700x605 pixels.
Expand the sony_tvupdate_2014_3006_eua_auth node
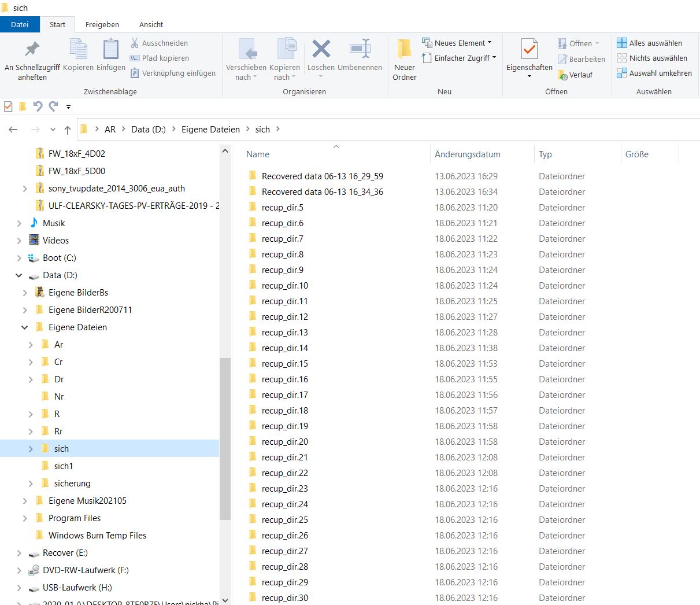coord(25,189)
